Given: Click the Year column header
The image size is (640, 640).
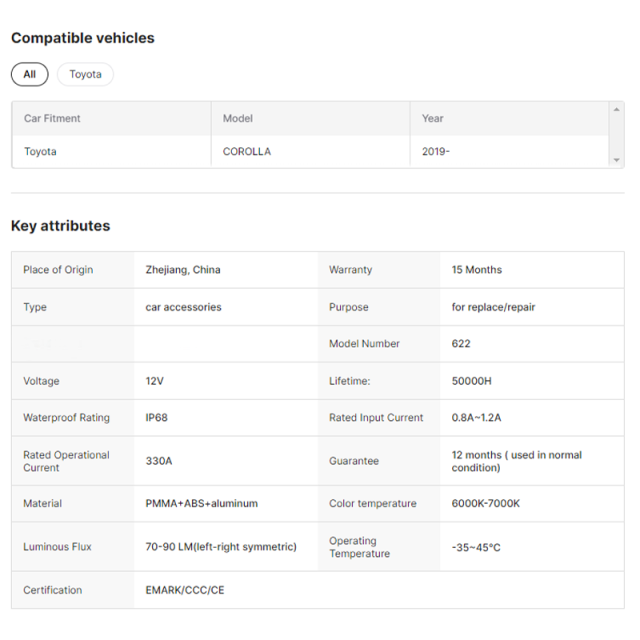Looking at the screenshot, I should 432,118.
